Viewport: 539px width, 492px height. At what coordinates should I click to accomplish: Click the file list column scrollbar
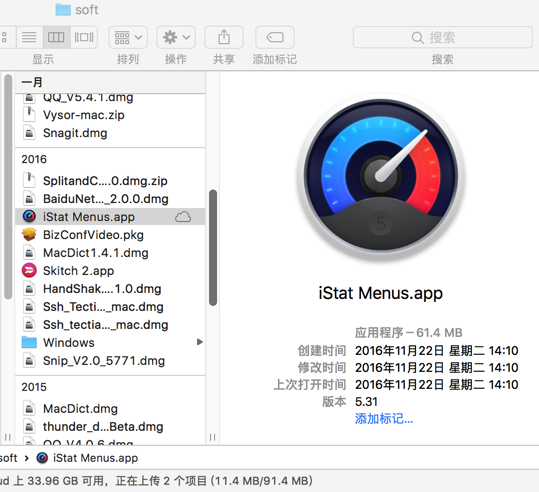coord(213,248)
